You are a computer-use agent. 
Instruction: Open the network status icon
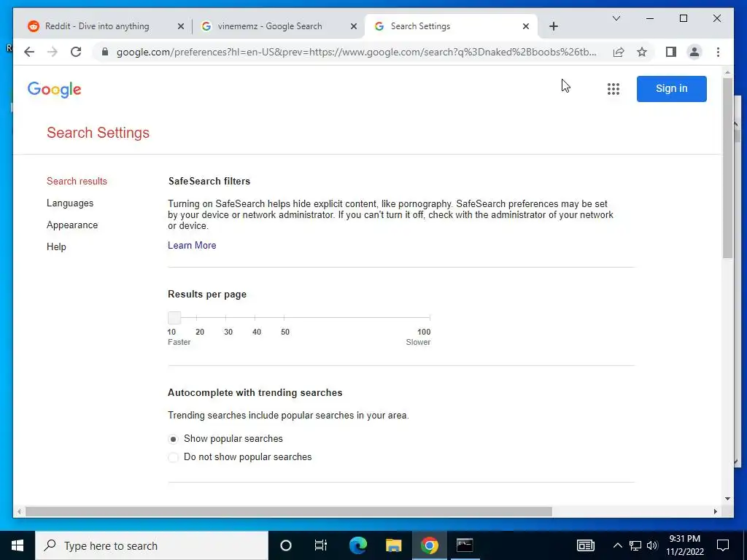point(635,545)
